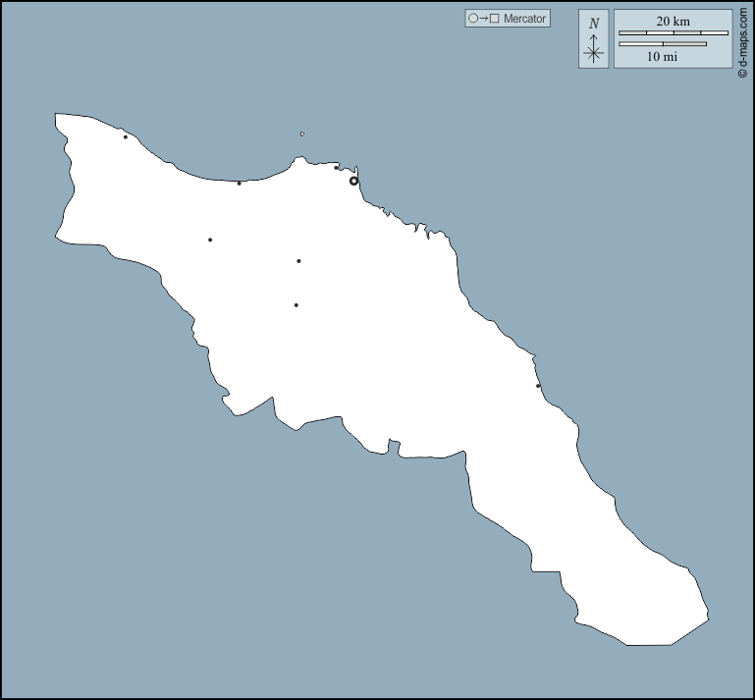
Task: Click the "20 km" scale text
Action: coord(673,21)
